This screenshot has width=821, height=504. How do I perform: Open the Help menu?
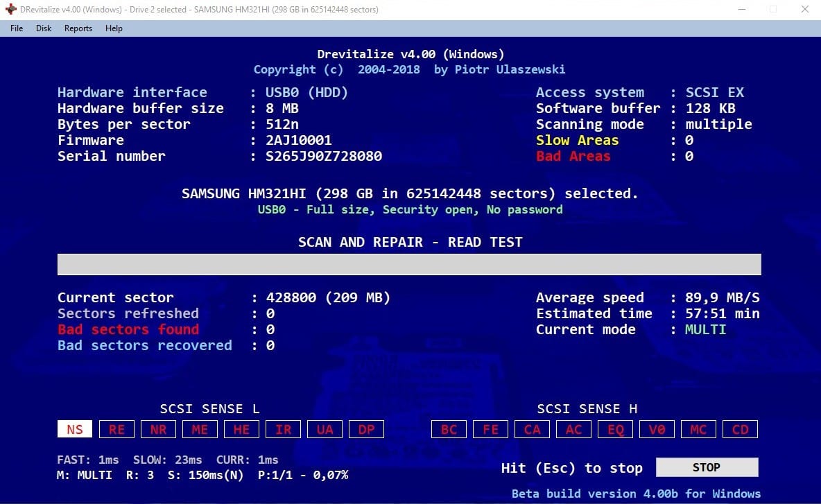(x=114, y=28)
